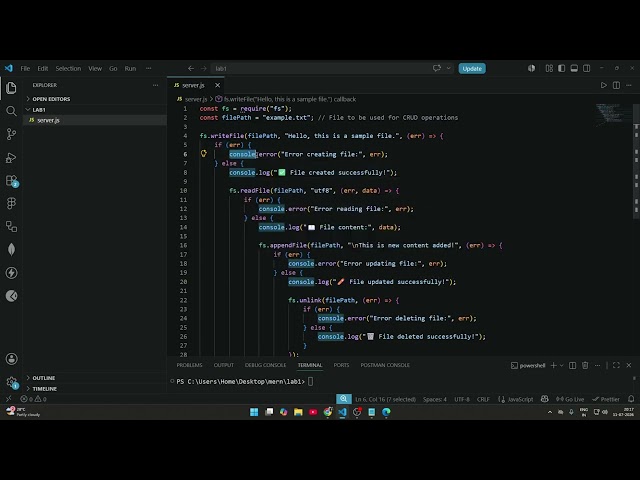The image size is (640, 480).
Task: Open the Edit menu
Action: coord(42,68)
